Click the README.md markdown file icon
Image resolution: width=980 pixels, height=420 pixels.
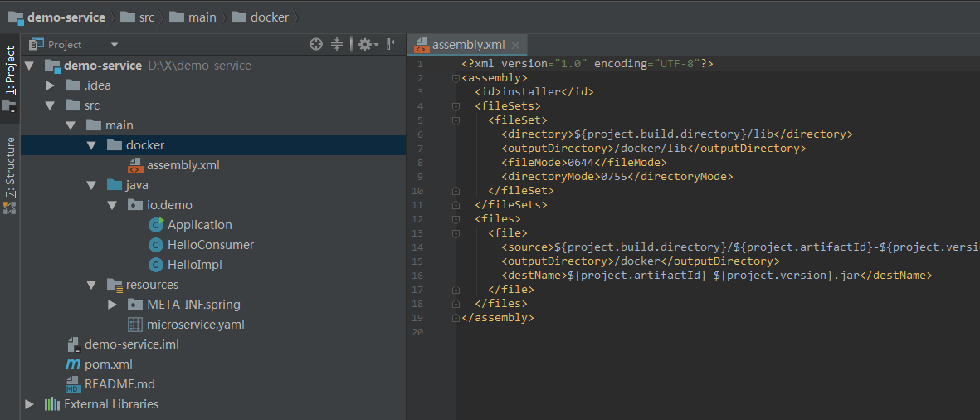coord(73,384)
